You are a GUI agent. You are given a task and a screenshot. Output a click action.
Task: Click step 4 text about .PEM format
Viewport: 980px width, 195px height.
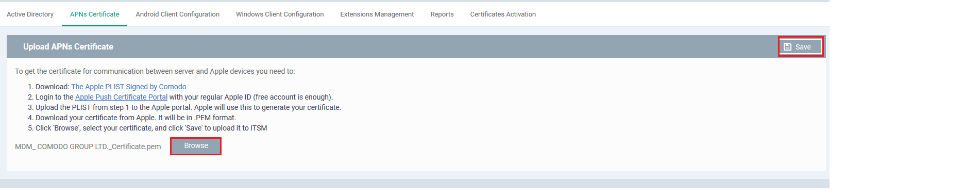[x=136, y=118]
